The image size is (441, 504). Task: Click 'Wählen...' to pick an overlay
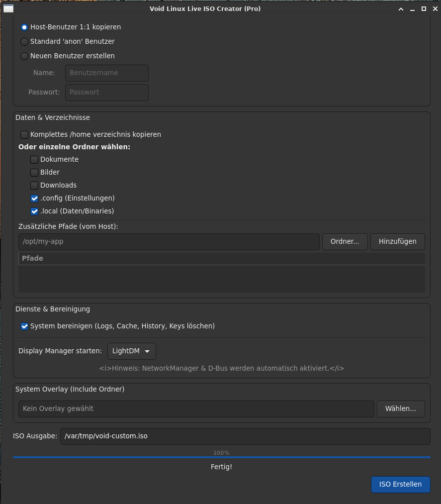400,409
